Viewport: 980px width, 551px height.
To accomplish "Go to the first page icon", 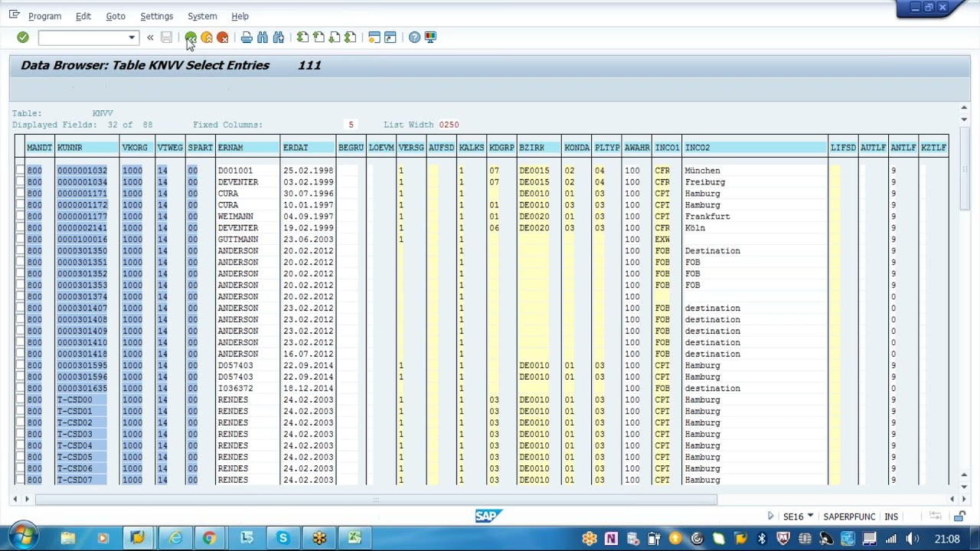I will click(x=302, y=37).
